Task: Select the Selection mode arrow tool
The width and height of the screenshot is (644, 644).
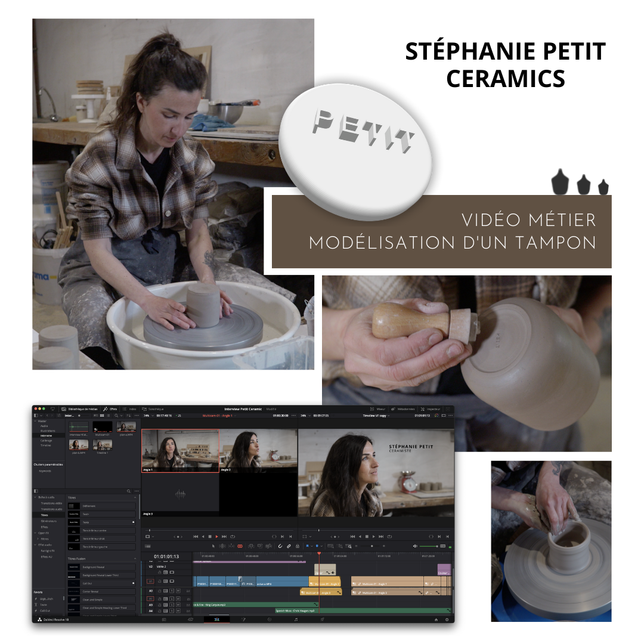Action: [x=213, y=546]
